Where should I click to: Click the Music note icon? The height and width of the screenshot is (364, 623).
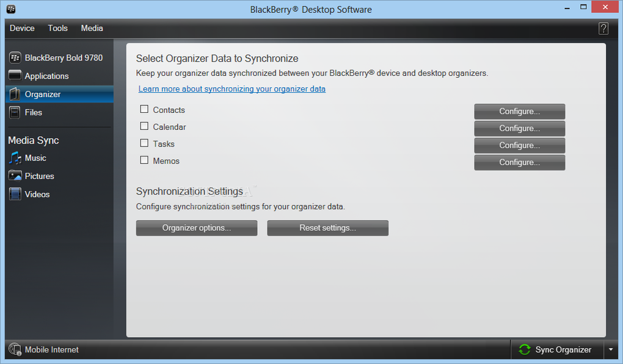coord(15,158)
